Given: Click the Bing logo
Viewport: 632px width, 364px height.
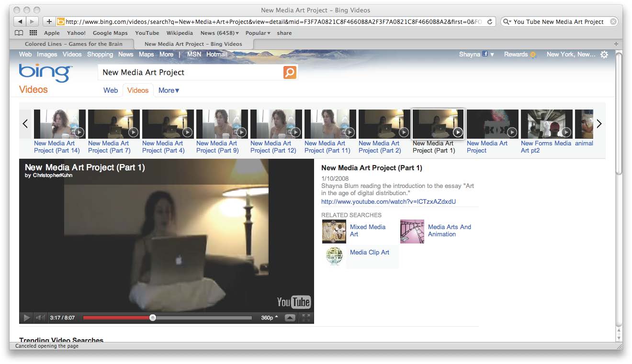Looking at the screenshot, I should (x=45, y=73).
